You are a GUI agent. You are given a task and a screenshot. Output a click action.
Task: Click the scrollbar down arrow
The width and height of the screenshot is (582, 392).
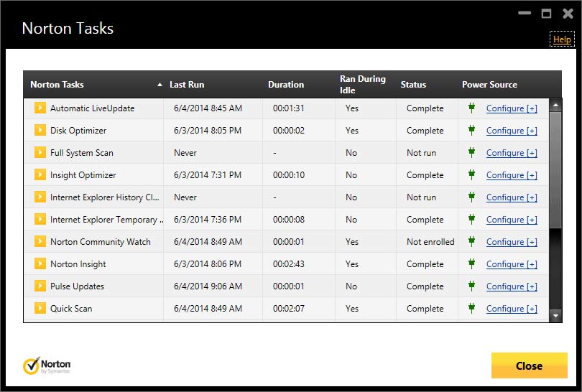(555, 316)
